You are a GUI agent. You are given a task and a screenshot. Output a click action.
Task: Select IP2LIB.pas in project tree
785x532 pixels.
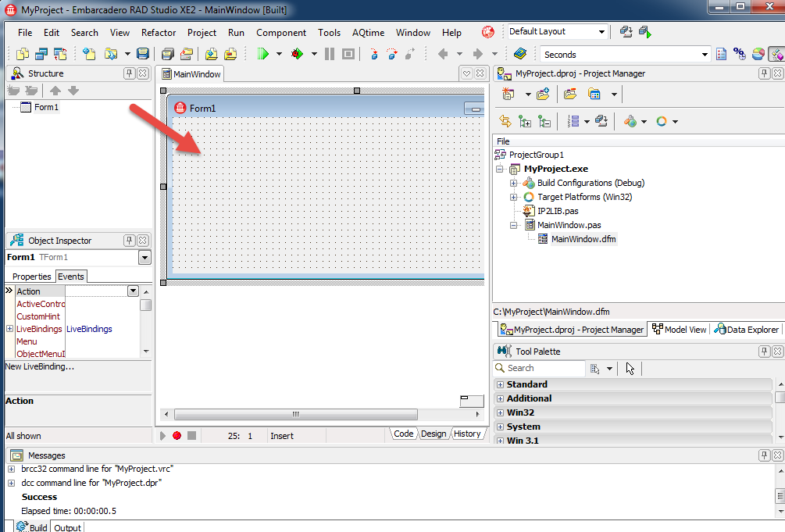click(x=557, y=211)
